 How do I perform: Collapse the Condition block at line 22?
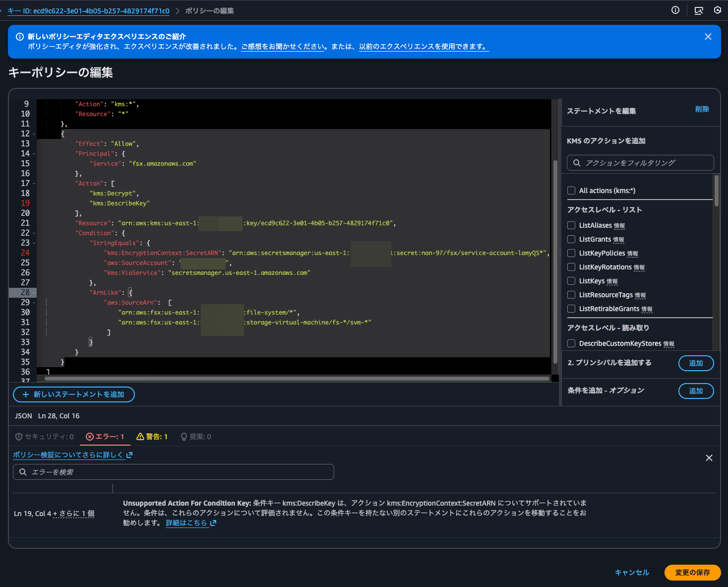(34, 233)
